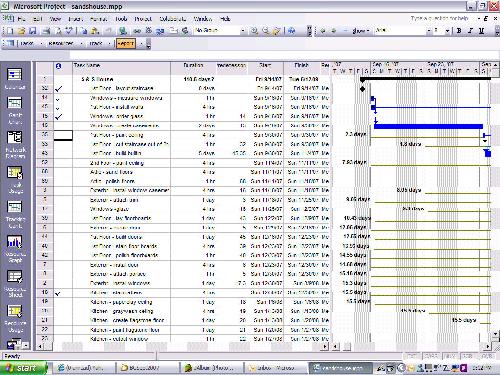Expand the Tasks guide dropdown
Screen dimensions: 500x375
pos(42,43)
